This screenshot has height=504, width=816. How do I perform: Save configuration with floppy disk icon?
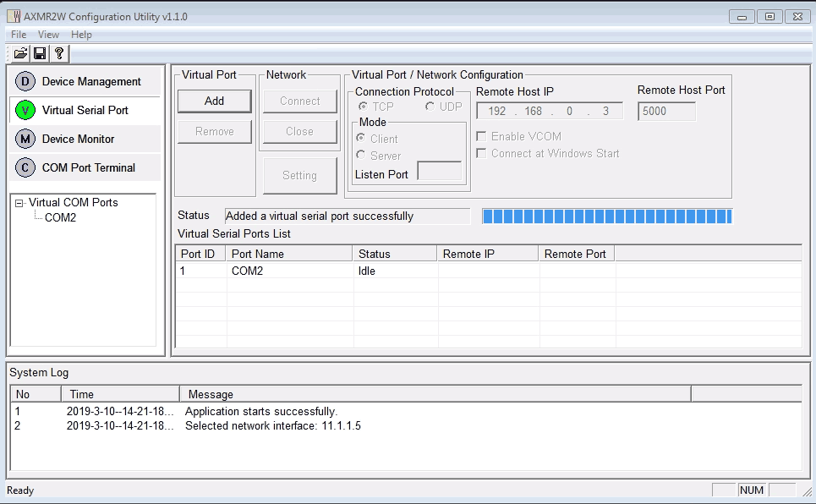click(x=40, y=53)
